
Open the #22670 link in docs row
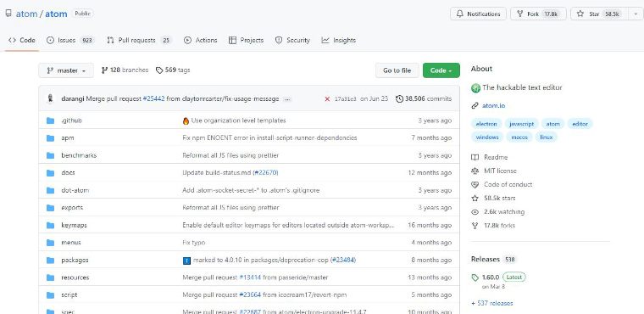pos(266,173)
